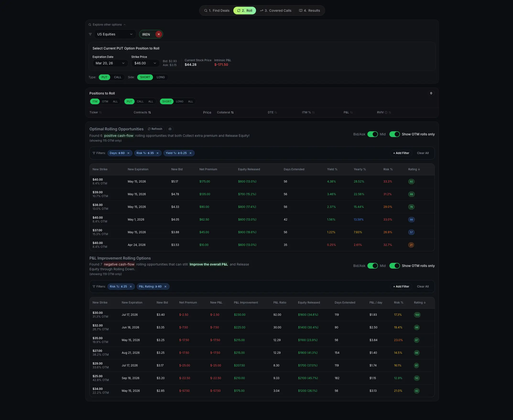Click Add Filter in P&L Improvement filters
The height and width of the screenshot is (420, 513).
401,287
